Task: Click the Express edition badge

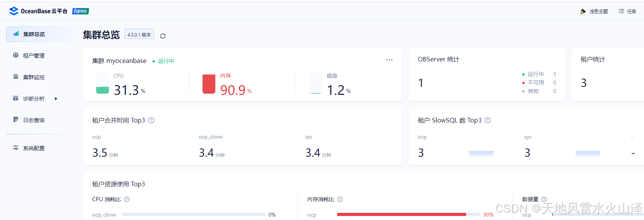Action: click(81, 11)
